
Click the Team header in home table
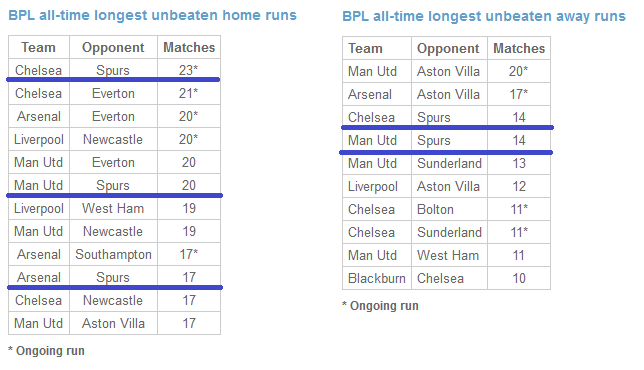(x=39, y=47)
